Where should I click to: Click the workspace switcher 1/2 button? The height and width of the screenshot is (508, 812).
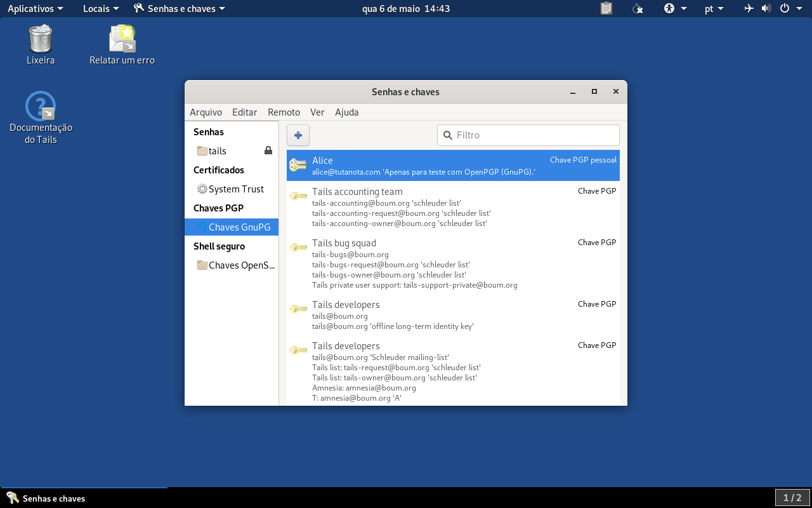(x=792, y=498)
